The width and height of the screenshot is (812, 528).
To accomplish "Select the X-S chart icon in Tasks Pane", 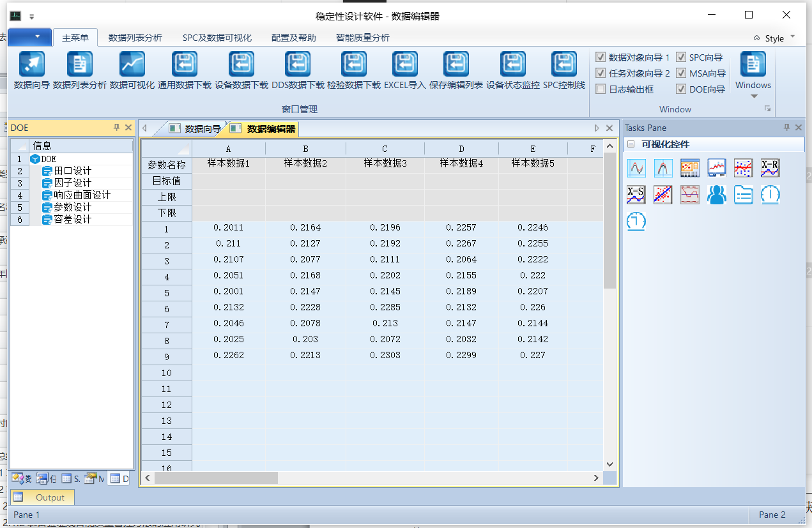I will (636, 194).
